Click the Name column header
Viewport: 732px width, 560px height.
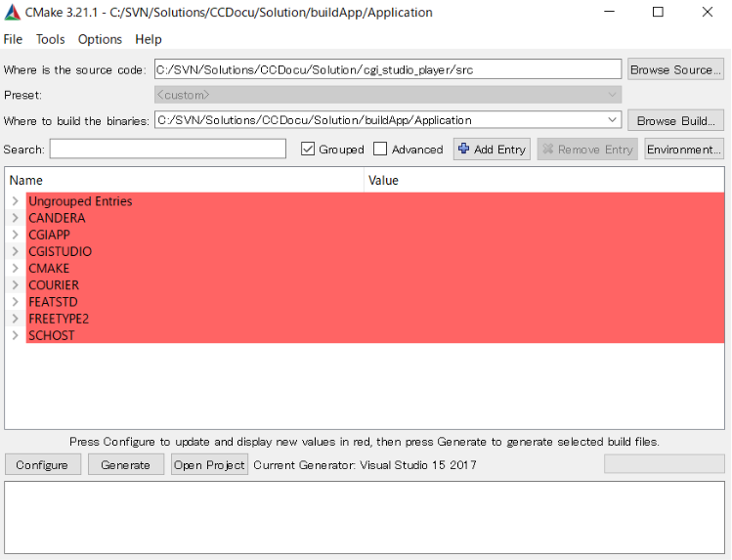(184, 180)
